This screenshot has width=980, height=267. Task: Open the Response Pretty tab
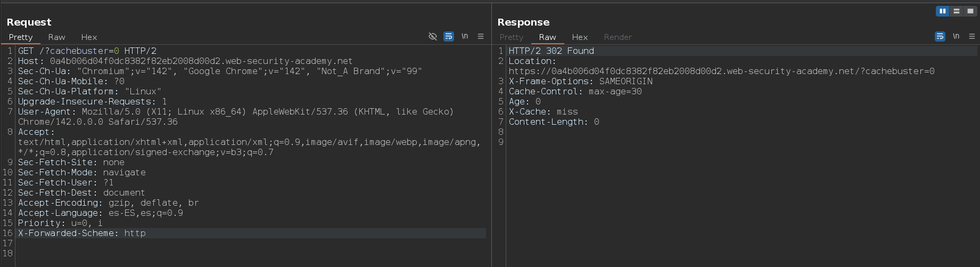511,37
